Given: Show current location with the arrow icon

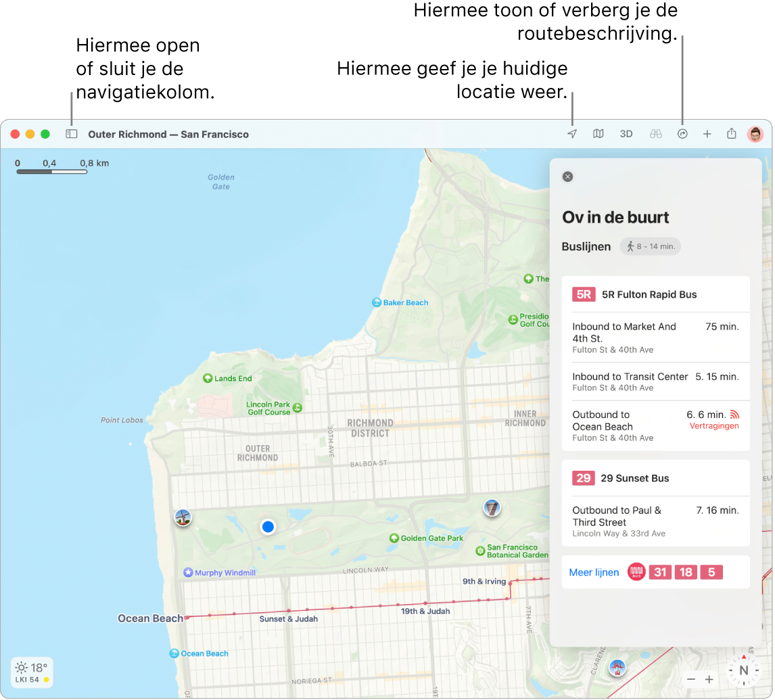Looking at the screenshot, I should click(x=571, y=134).
